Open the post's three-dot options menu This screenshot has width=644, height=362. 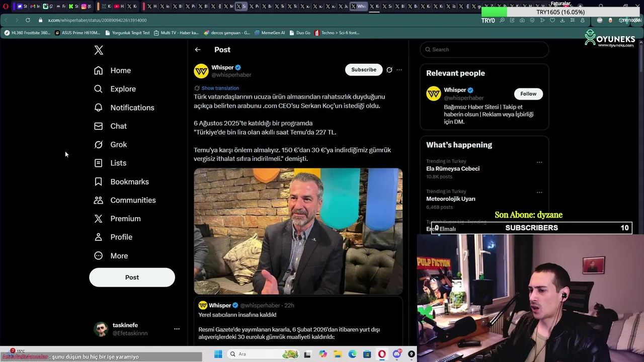(x=399, y=70)
